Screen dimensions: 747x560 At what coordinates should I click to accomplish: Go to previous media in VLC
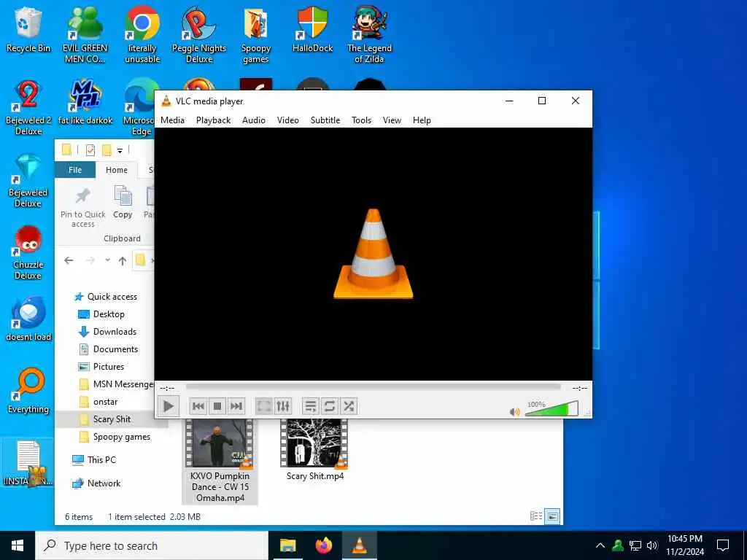[198, 406]
